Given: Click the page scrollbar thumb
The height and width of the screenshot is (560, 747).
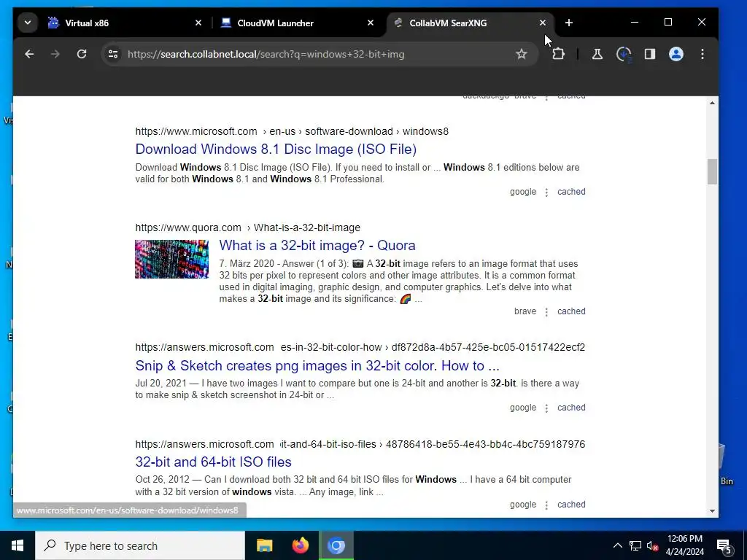Looking at the screenshot, I should click(712, 171).
